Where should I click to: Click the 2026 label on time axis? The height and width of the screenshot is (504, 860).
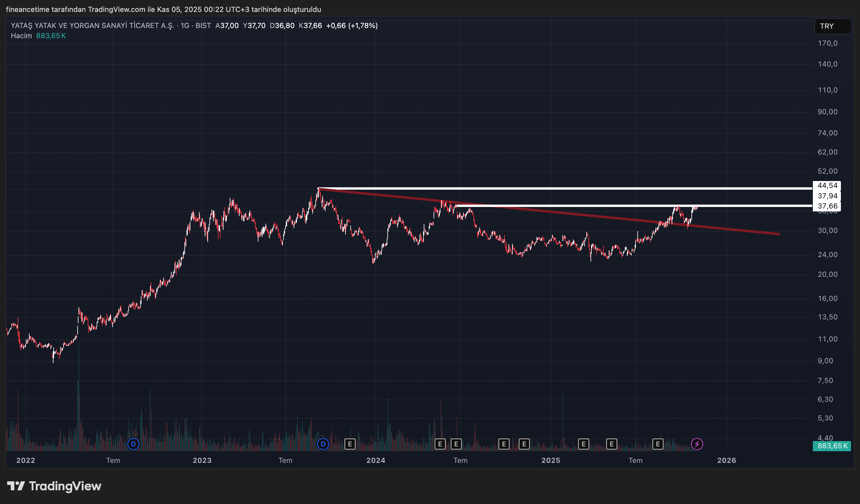point(726,460)
